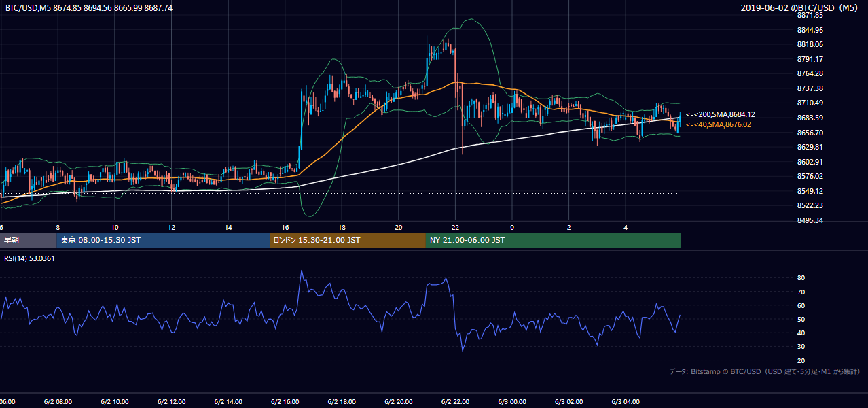
Task: Click the 6/2 18:00 time label
Action: [342, 401]
